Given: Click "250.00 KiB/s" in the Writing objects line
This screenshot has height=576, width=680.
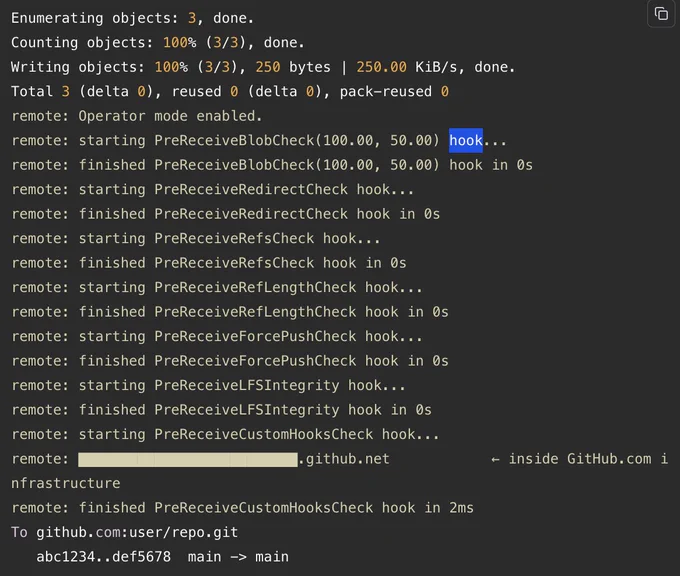Looking at the screenshot, I should coord(410,67).
